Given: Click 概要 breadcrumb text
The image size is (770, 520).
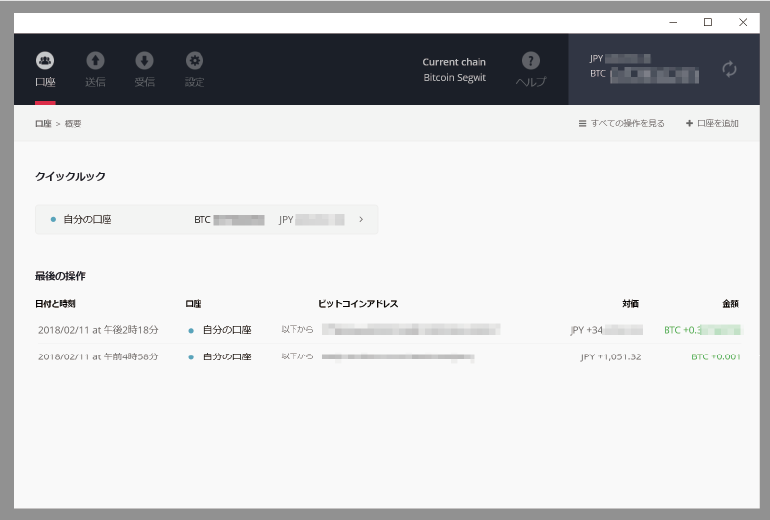Looking at the screenshot, I should (x=73, y=124).
